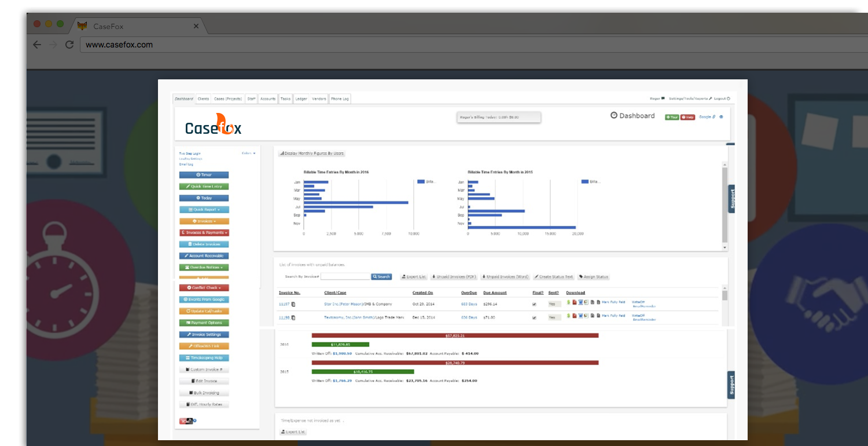
Task: Open the Phone Log tab
Action: coord(339,98)
